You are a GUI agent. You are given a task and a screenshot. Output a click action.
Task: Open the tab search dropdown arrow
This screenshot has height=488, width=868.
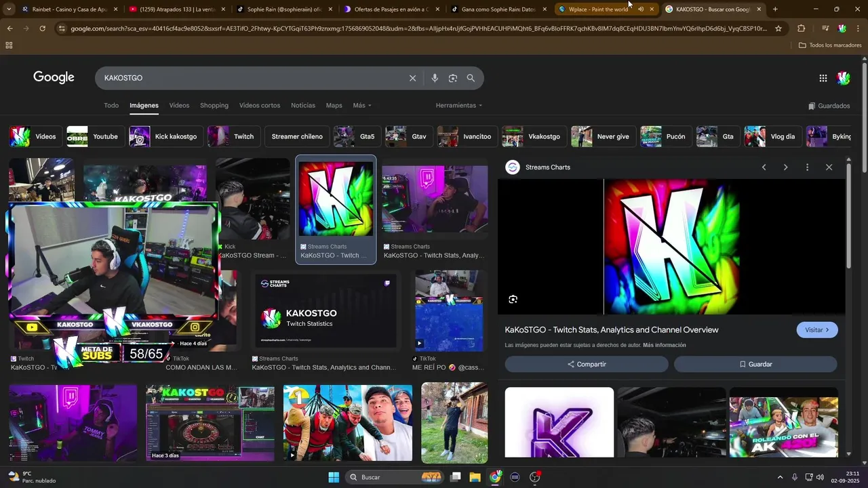pyautogui.click(x=8, y=9)
